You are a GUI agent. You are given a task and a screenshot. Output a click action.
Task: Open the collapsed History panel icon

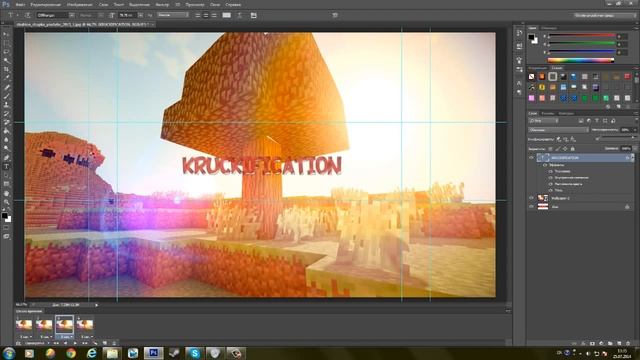click(519, 33)
